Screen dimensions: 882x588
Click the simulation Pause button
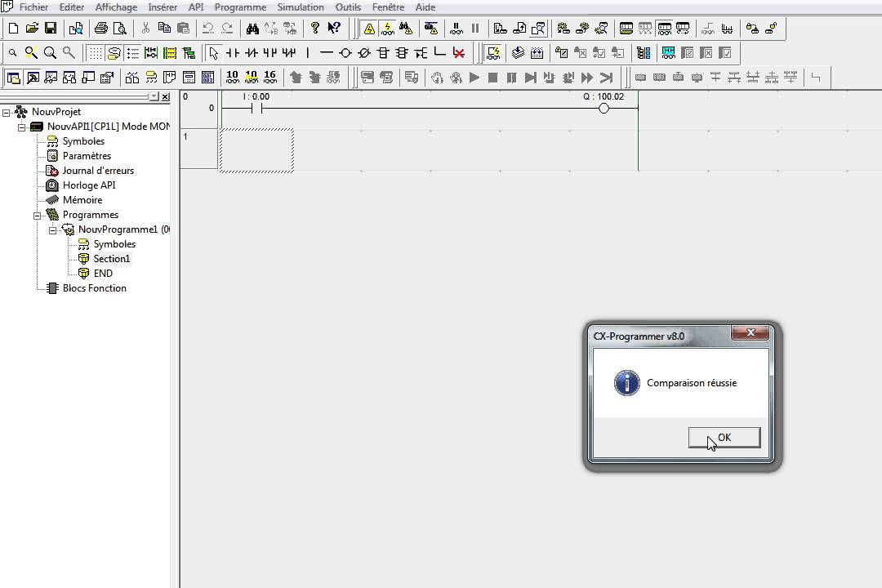pos(511,78)
